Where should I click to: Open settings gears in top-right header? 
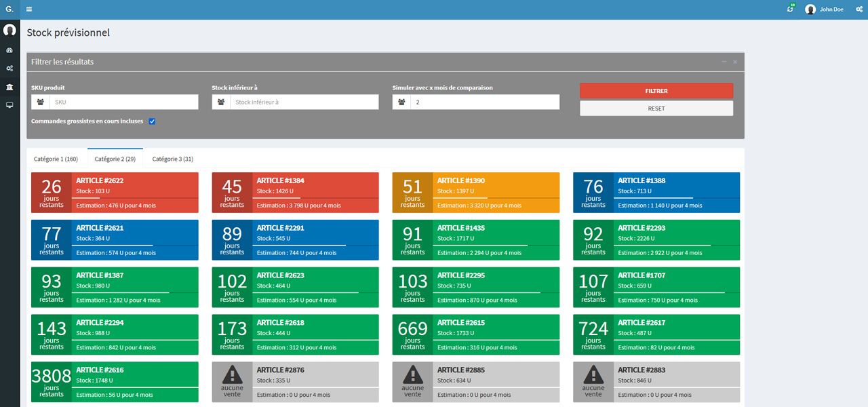click(x=857, y=9)
